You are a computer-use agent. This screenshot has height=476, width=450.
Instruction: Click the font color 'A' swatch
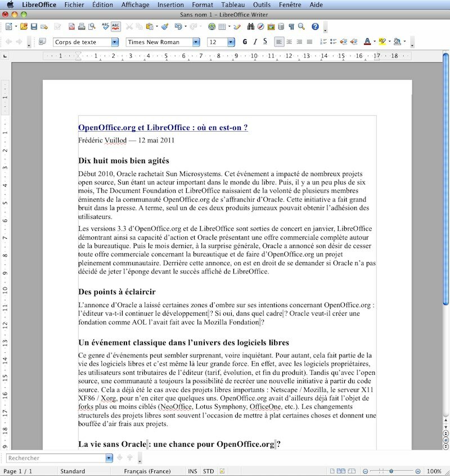point(367,42)
